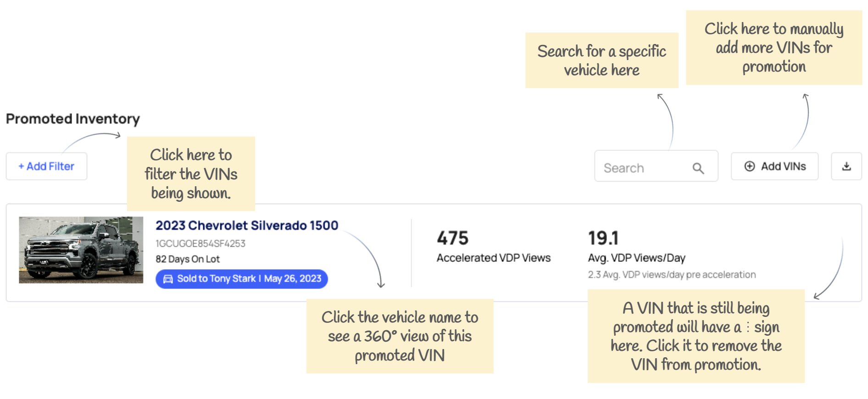Click the magnifying glass search icon
868x399 pixels.
[x=698, y=168]
